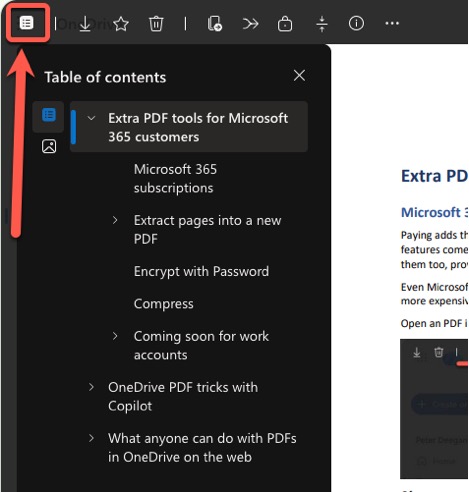Expand OneDrive PDF tricks with Copilot chevron

91,387
